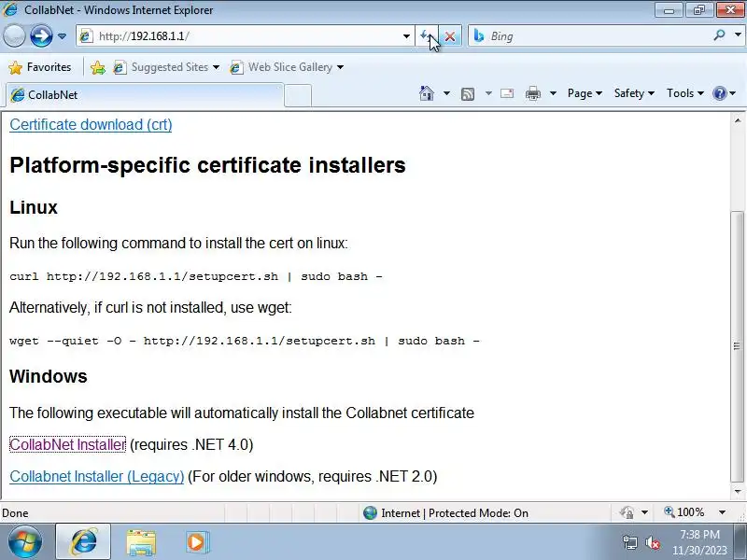The width and height of the screenshot is (747, 560).
Task: Click the scrollbar down arrow
Action: [738, 492]
